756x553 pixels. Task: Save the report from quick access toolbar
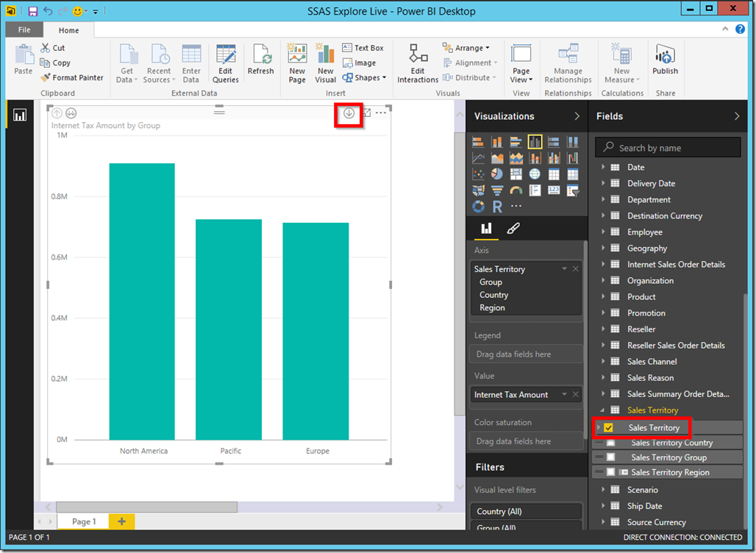click(33, 10)
